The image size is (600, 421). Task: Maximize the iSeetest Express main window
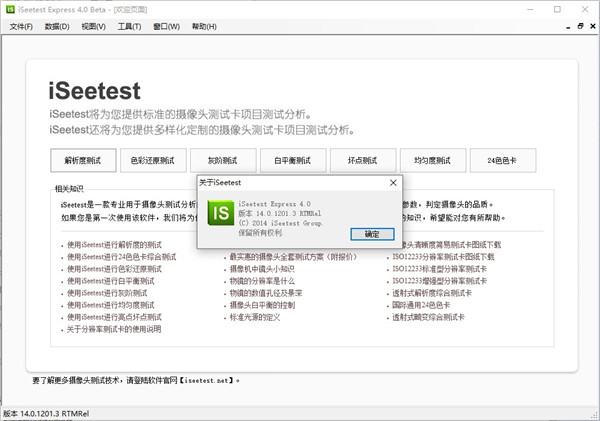click(558, 9)
